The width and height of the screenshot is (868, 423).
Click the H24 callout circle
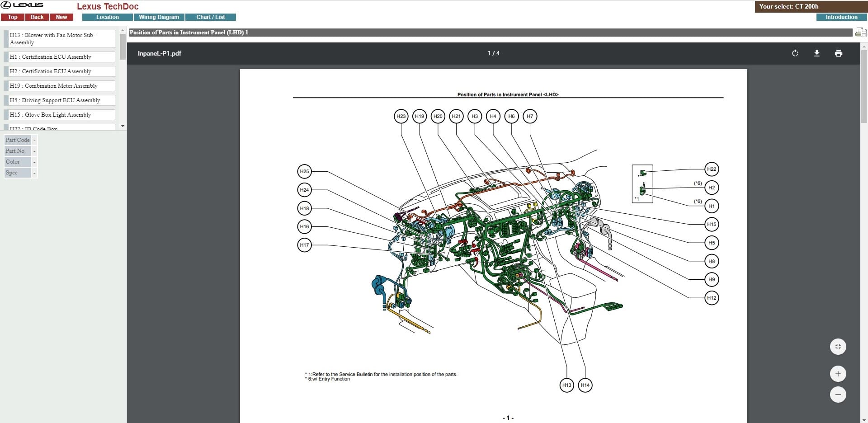pyautogui.click(x=305, y=190)
